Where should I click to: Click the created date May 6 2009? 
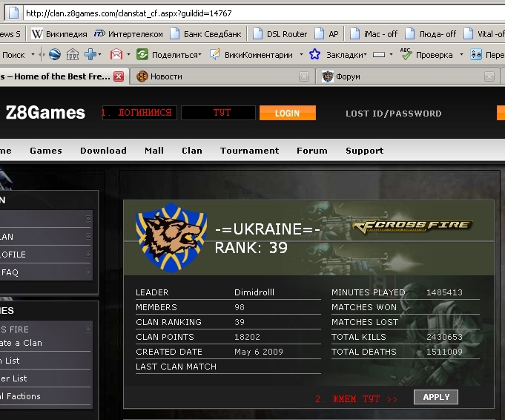click(259, 352)
